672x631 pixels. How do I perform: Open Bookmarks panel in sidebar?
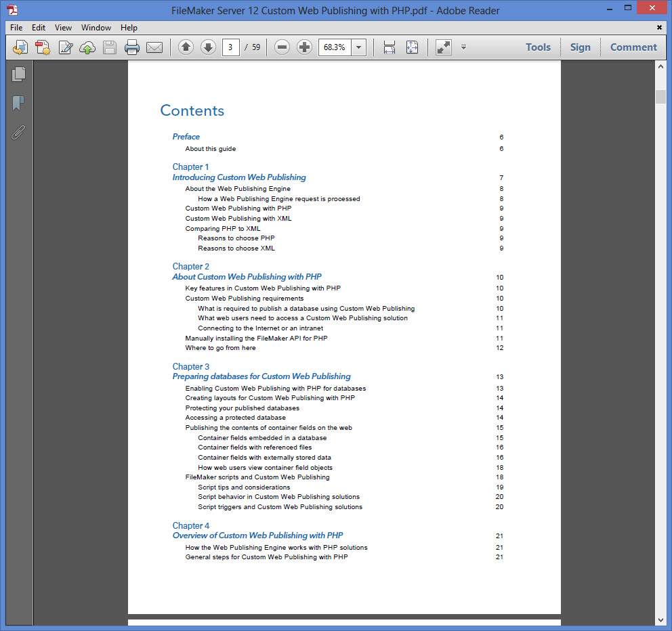[18, 103]
